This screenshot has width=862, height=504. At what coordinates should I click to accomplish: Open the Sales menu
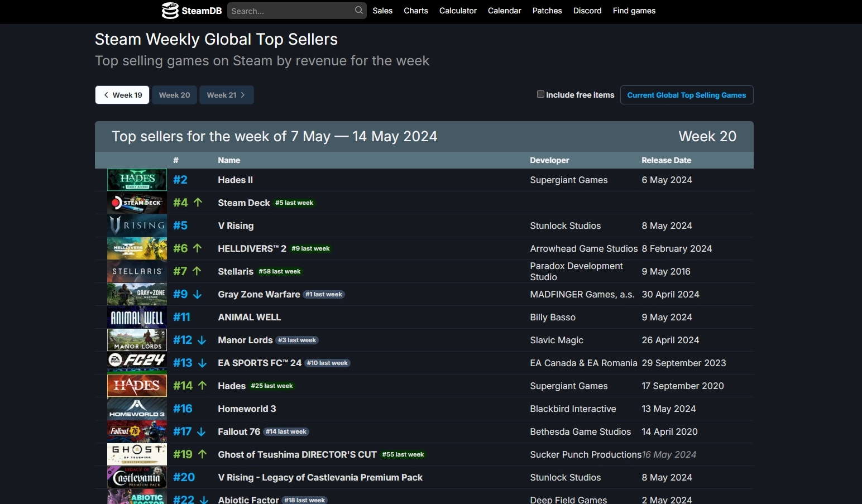click(x=382, y=11)
